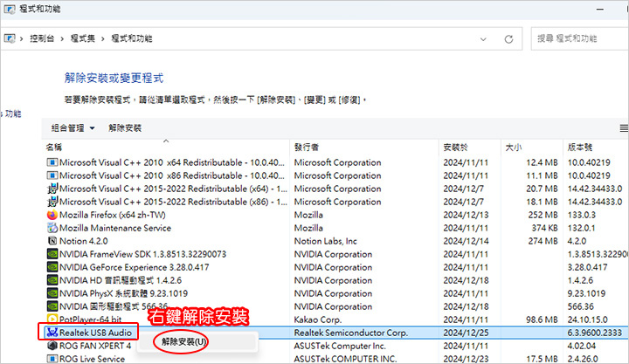
Task: Sort by the 發行者 column header
Action: 307,148
